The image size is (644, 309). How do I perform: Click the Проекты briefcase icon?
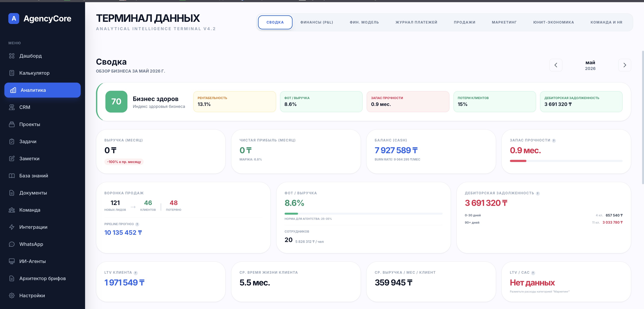(x=12, y=124)
